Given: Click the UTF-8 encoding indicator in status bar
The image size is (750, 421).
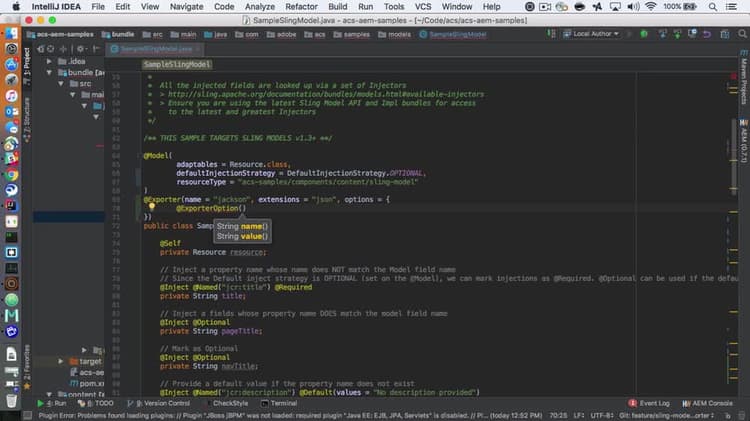Looking at the screenshot, I should (602, 416).
